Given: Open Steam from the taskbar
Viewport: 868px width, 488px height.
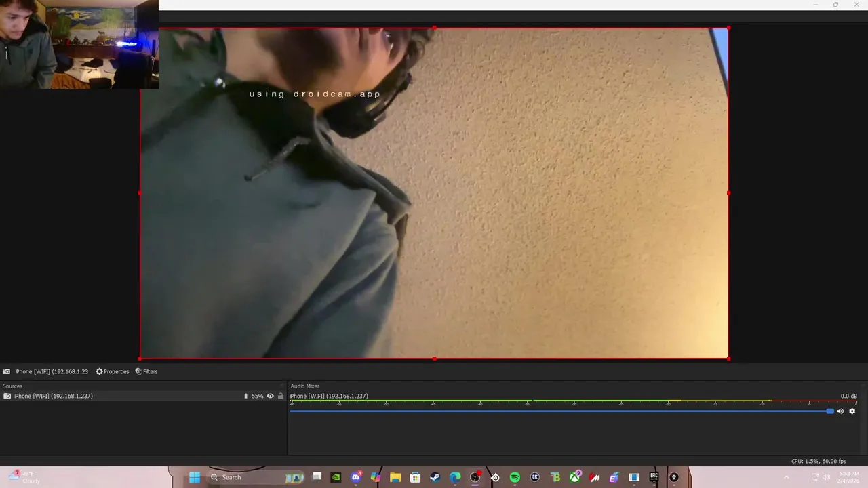Looking at the screenshot, I should (435, 477).
